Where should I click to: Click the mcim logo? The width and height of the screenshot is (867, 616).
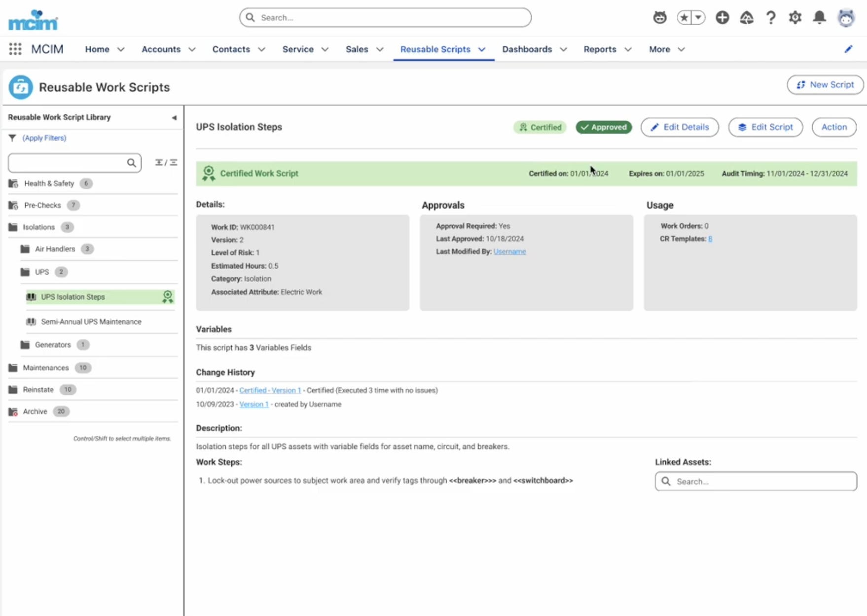point(33,20)
